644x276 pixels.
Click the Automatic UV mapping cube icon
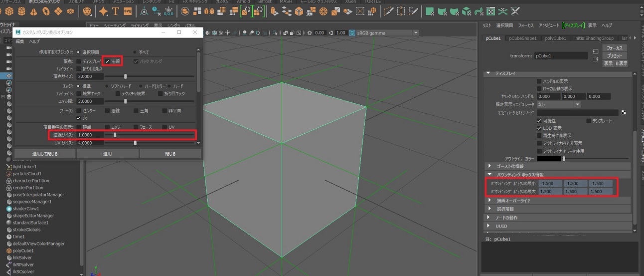pos(467,11)
